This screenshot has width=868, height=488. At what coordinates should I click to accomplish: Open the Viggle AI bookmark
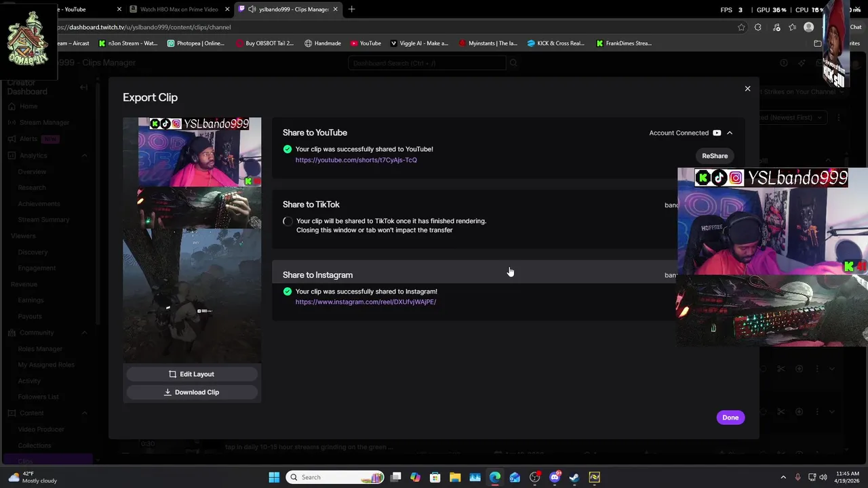pyautogui.click(x=419, y=43)
